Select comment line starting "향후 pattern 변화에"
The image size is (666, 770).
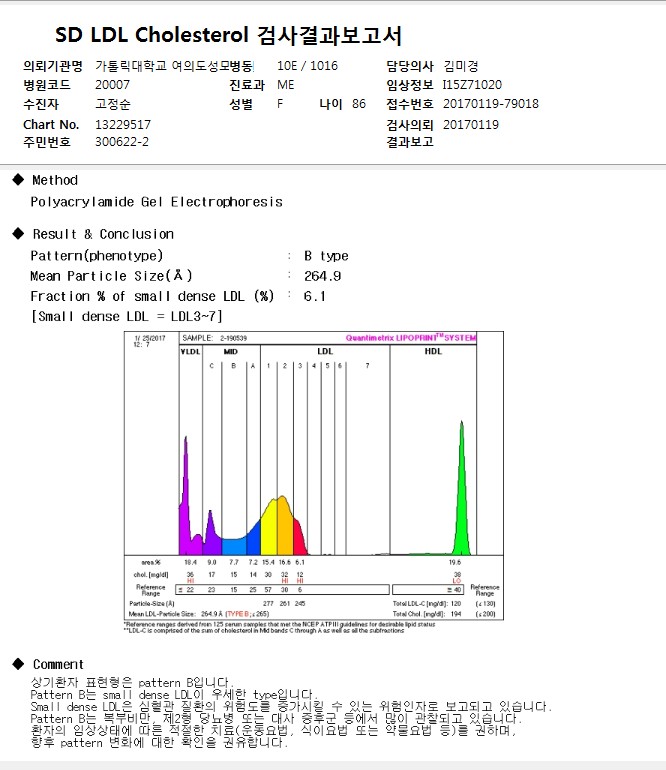pos(159,742)
